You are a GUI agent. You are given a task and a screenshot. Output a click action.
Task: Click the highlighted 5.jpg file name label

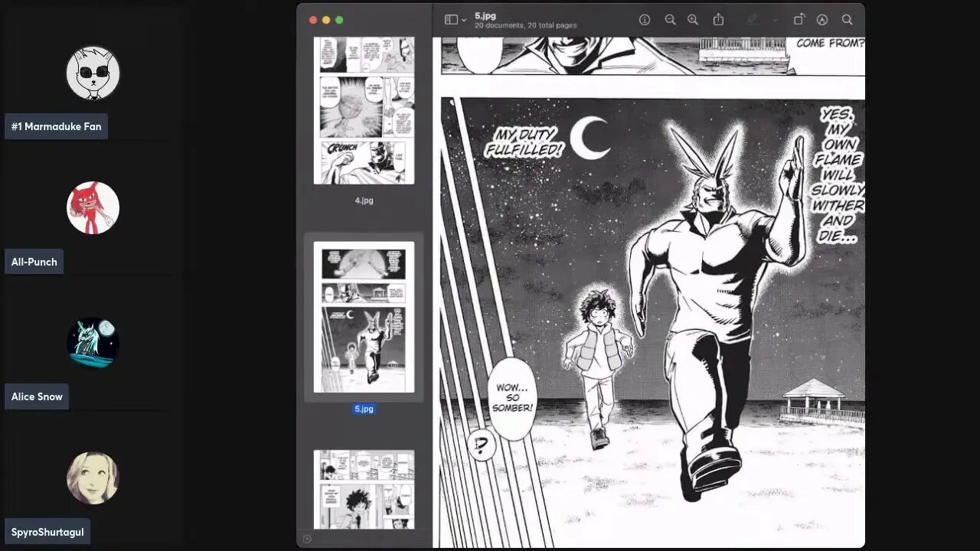[364, 409]
